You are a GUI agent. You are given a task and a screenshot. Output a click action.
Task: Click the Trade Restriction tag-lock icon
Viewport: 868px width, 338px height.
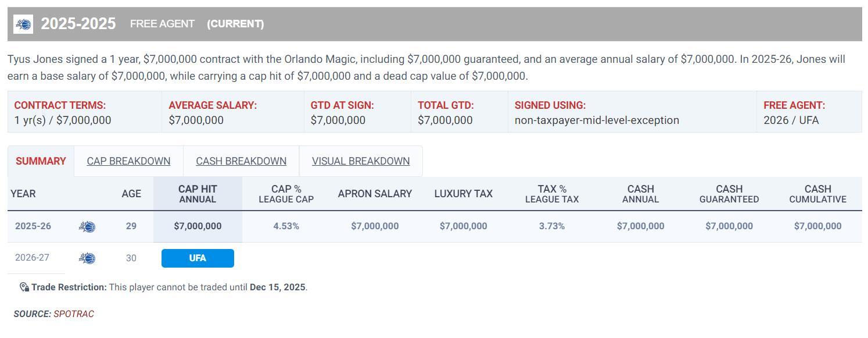24,287
